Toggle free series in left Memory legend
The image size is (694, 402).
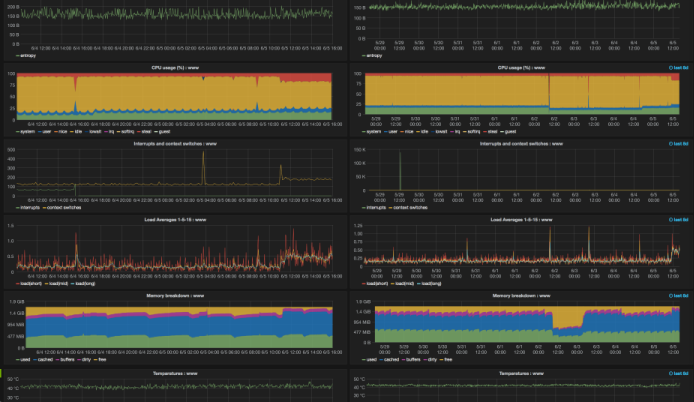point(100,359)
